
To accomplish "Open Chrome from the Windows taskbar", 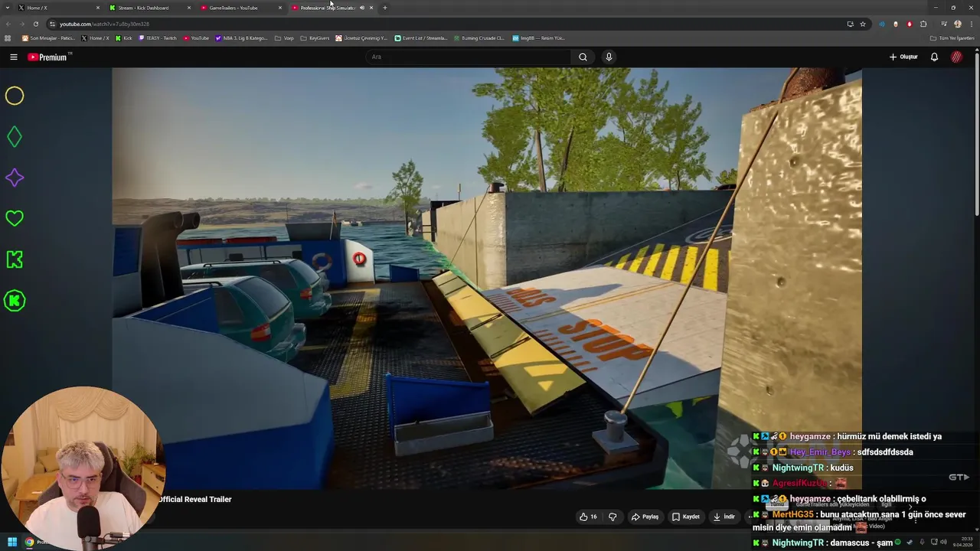I will coord(29,543).
